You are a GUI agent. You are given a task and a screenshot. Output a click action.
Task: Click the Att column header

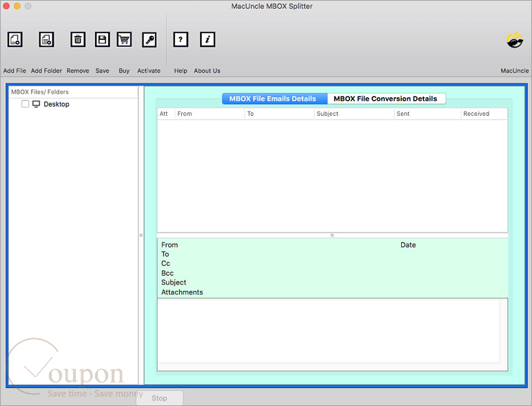coord(166,114)
